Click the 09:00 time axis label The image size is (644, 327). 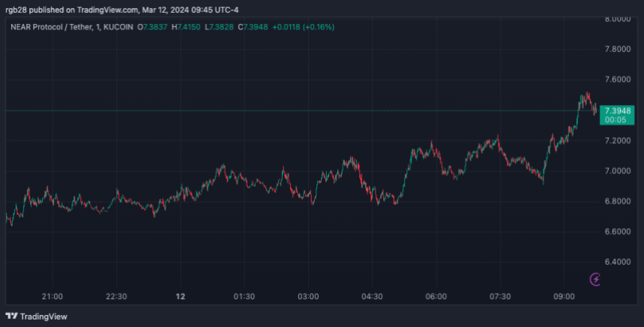[x=564, y=296]
